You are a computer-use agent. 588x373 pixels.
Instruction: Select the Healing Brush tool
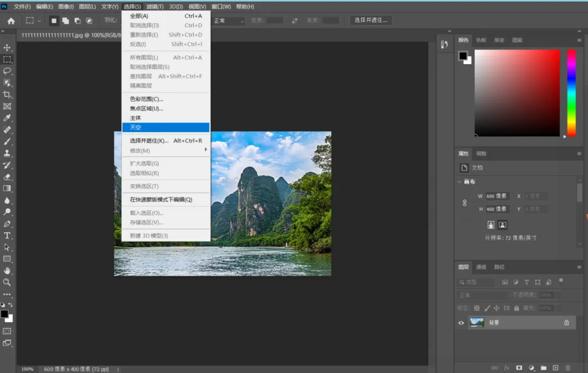(7, 130)
